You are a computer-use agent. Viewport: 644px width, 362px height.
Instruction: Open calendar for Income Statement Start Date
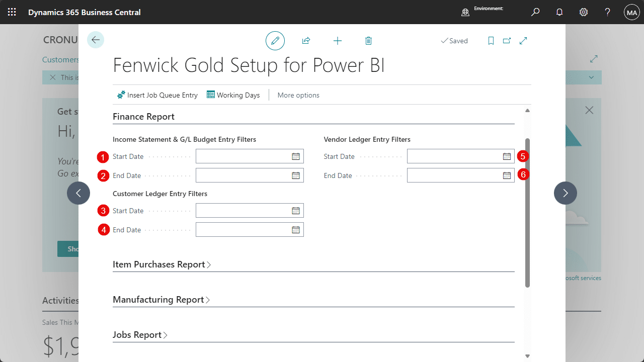pyautogui.click(x=296, y=156)
